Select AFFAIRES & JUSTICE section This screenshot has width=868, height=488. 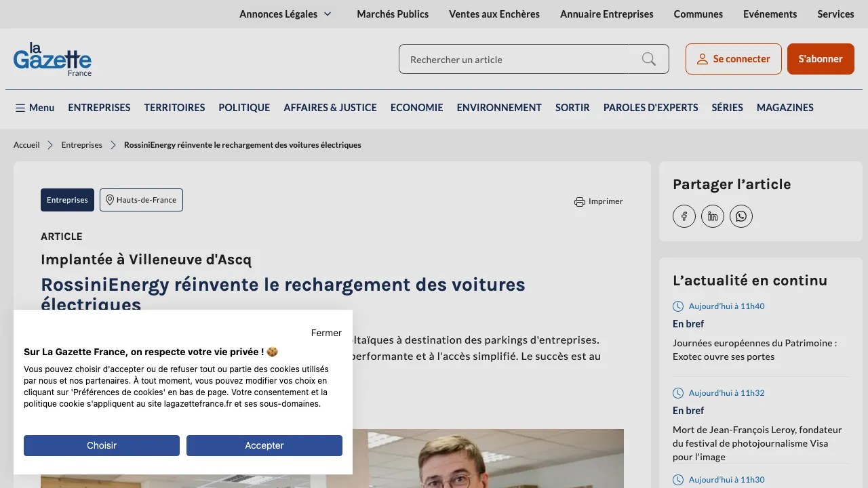[x=330, y=108]
